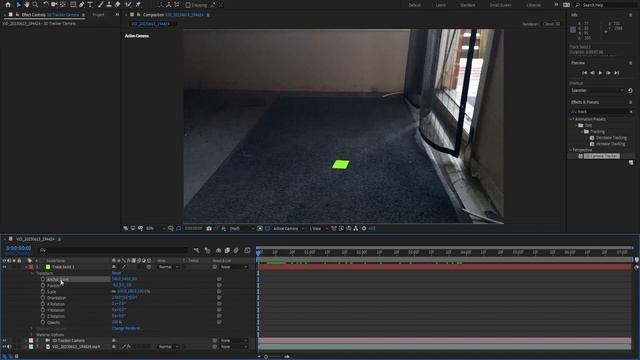Image resolution: width=640 pixels, height=360 pixels.
Task: Choose the Standard workspace
Action: coord(467,5)
